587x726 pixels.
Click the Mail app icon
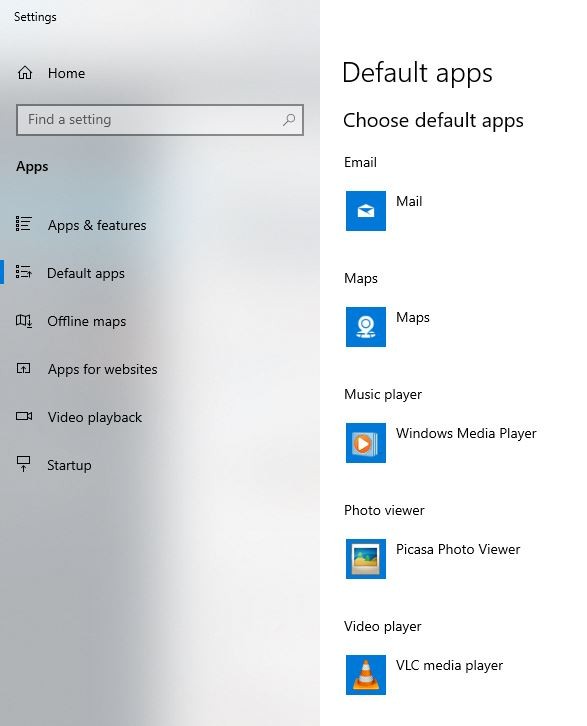click(366, 211)
